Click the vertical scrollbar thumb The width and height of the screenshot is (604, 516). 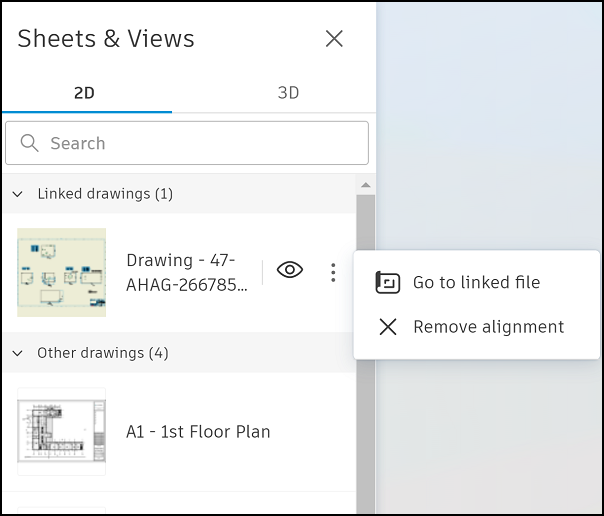click(366, 350)
